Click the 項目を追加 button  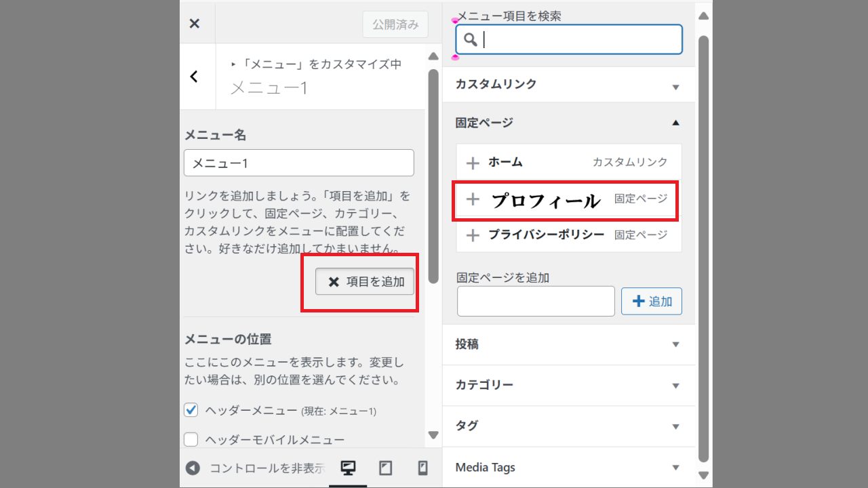[365, 281]
